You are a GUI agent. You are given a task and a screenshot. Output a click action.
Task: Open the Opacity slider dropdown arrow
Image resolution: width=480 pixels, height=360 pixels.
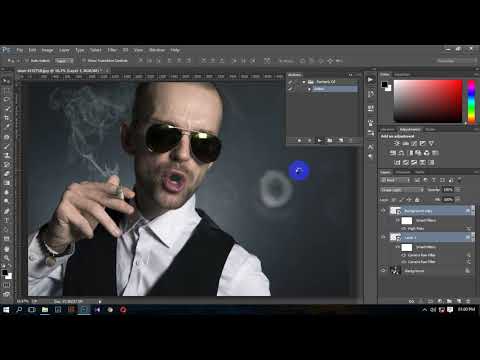457,190
